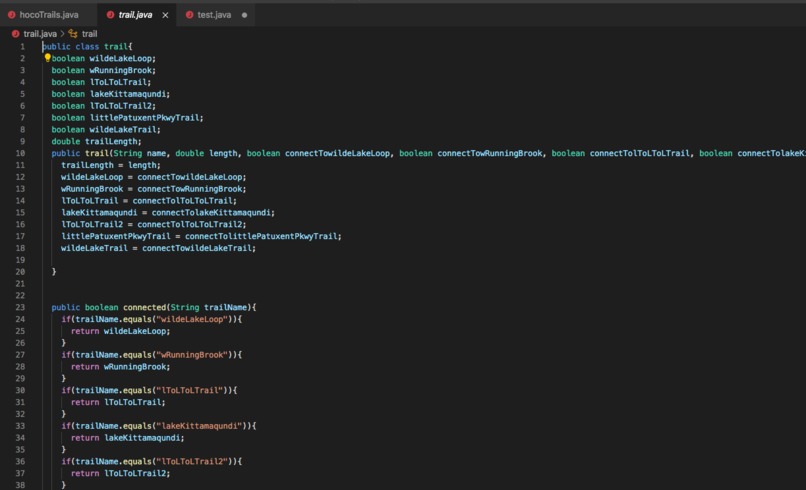The width and height of the screenshot is (806, 490).
Task: Select the trail.java editor tab
Action: (x=135, y=15)
